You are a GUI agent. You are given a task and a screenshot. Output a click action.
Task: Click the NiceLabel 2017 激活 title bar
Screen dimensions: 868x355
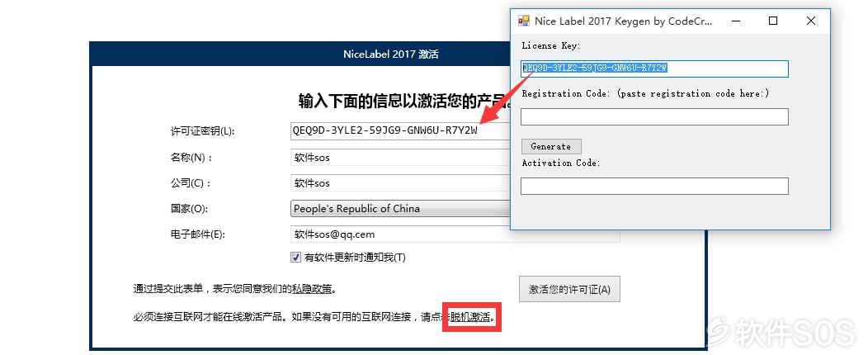point(300,54)
